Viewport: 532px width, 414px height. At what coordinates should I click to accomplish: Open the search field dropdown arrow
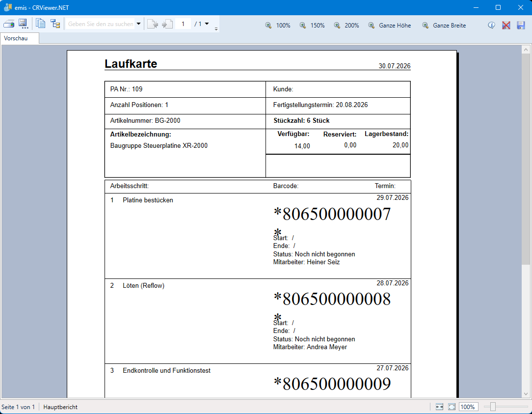point(138,24)
